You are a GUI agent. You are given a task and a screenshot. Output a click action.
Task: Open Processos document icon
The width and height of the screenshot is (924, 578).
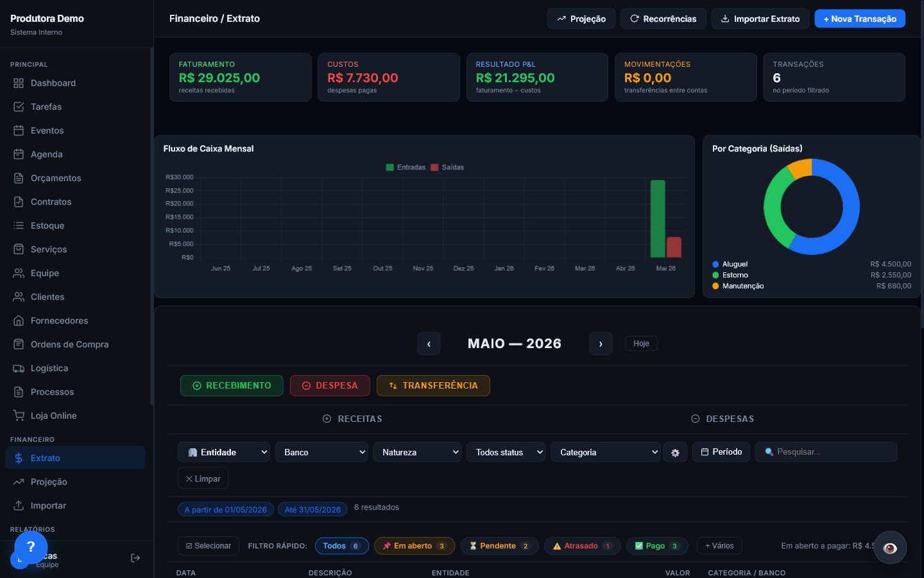tap(19, 392)
